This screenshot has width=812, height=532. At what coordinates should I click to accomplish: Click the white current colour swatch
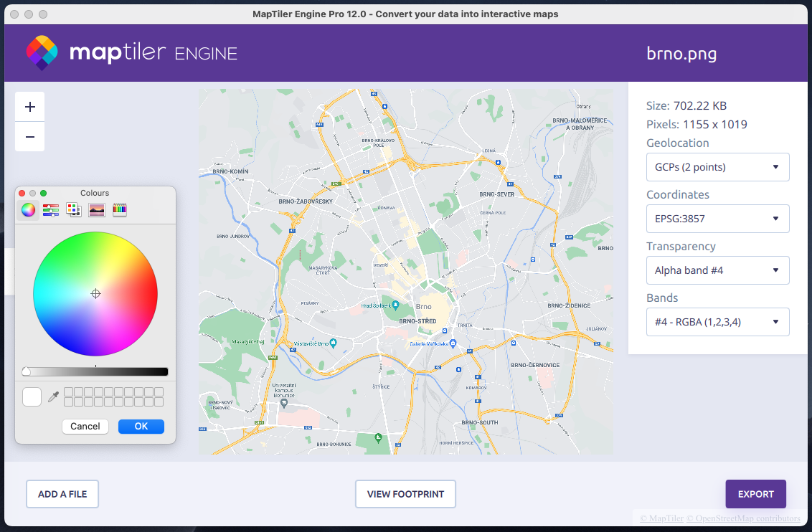pyautogui.click(x=32, y=396)
